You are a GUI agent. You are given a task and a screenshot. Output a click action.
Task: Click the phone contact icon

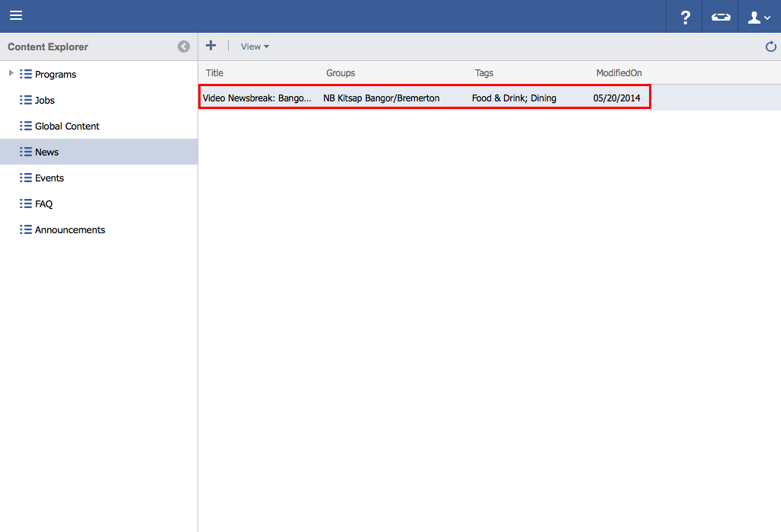pyautogui.click(x=721, y=17)
